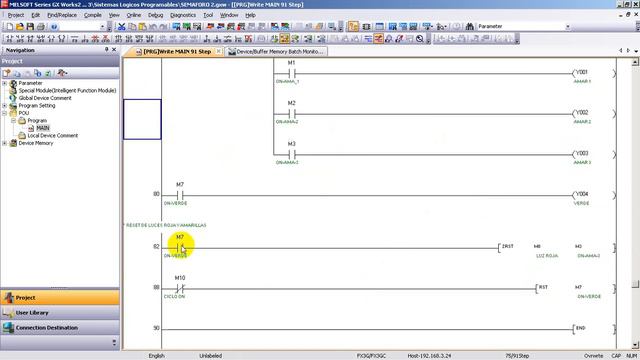The height and width of the screenshot is (360, 640).
Task: Open the tab list dropdown arrow
Action: 636,51
